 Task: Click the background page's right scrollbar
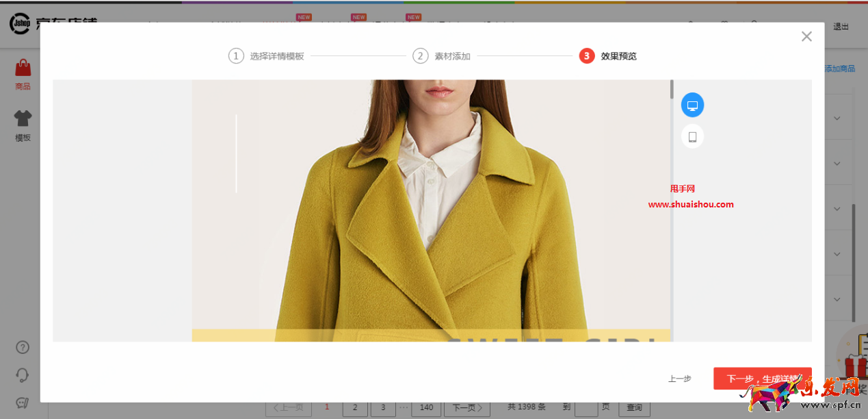click(854, 262)
